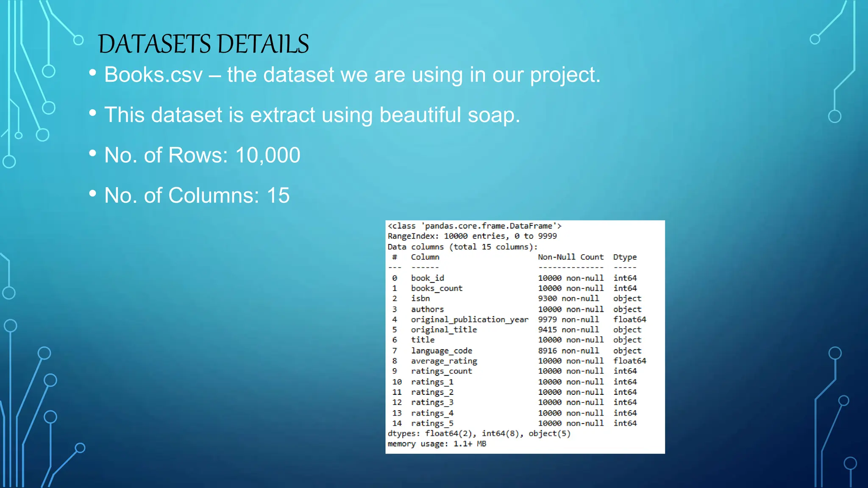The height and width of the screenshot is (488, 868).
Task: Click the ratings_count row
Action: [441, 372]
